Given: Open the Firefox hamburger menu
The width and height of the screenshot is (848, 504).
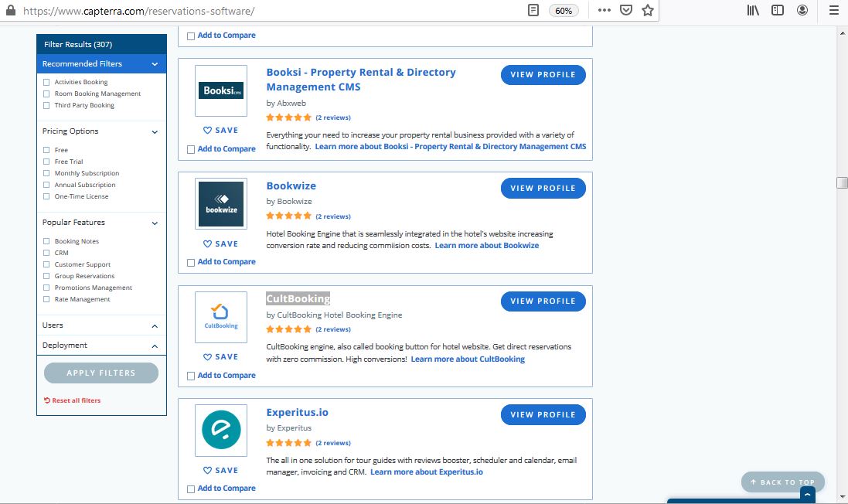Looking at the screenshot, I should [x=832, y=11].
